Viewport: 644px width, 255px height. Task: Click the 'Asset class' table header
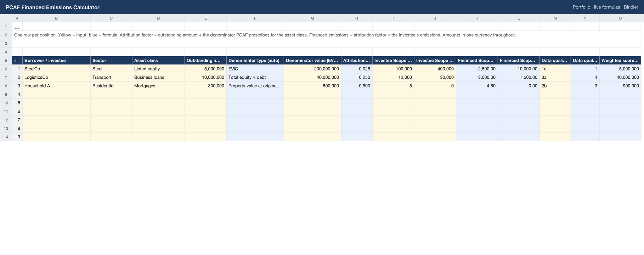[158, 60]
